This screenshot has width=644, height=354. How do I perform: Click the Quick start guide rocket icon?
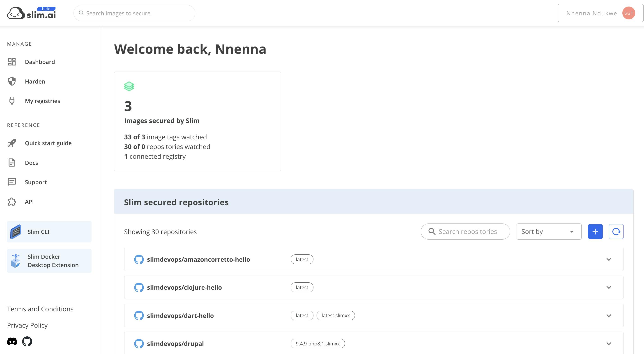pos(12,143)
